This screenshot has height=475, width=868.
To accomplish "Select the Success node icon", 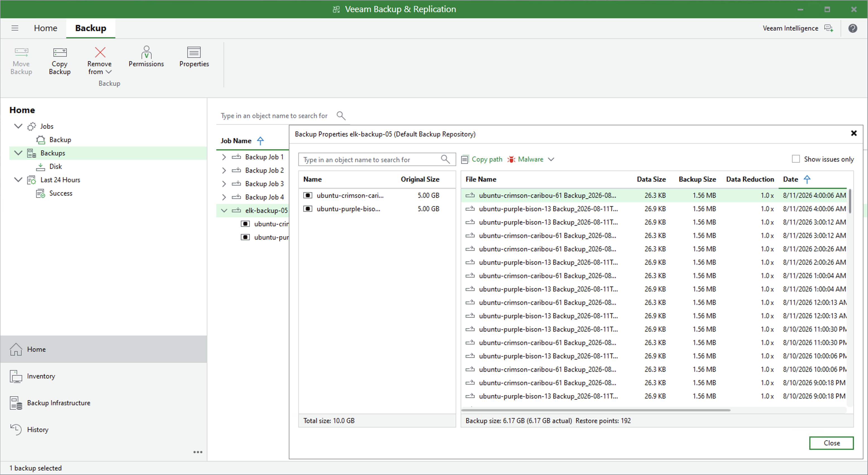I will pos(40,193).
